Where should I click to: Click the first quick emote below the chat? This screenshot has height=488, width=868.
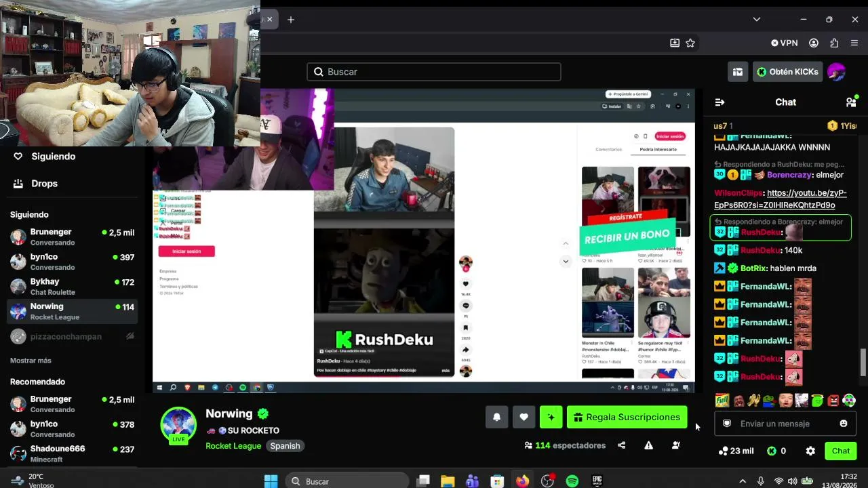[722, 401]
